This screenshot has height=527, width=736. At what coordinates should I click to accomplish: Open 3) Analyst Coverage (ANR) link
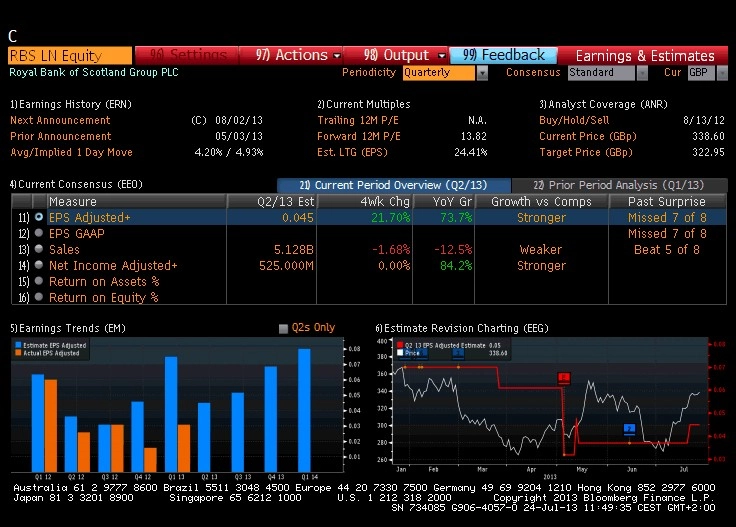coord(603,104)
